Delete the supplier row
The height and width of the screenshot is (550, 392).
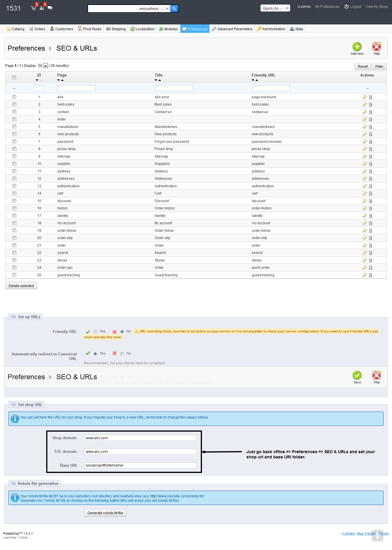pyautogui.click(x=370, y=164)
